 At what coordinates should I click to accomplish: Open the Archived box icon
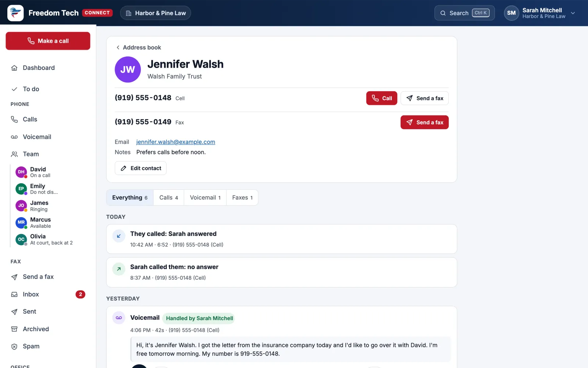click(14, 329)
